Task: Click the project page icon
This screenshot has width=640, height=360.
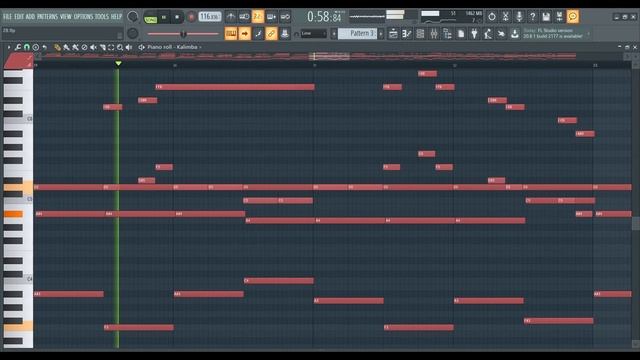Action: 461,33
